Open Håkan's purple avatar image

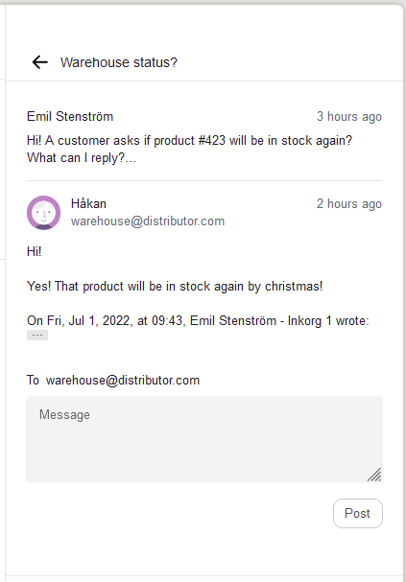coord(44,213)
